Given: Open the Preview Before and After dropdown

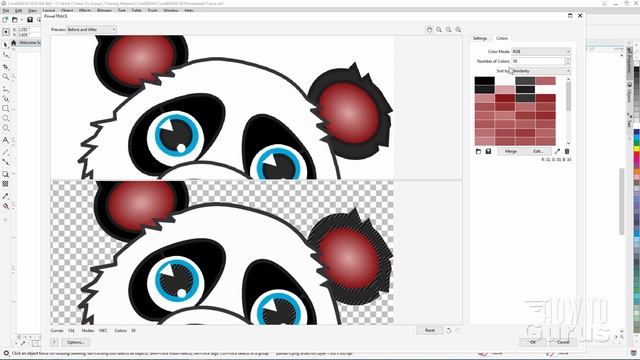Looking at the screenshot, I should [x=92, y=29].
